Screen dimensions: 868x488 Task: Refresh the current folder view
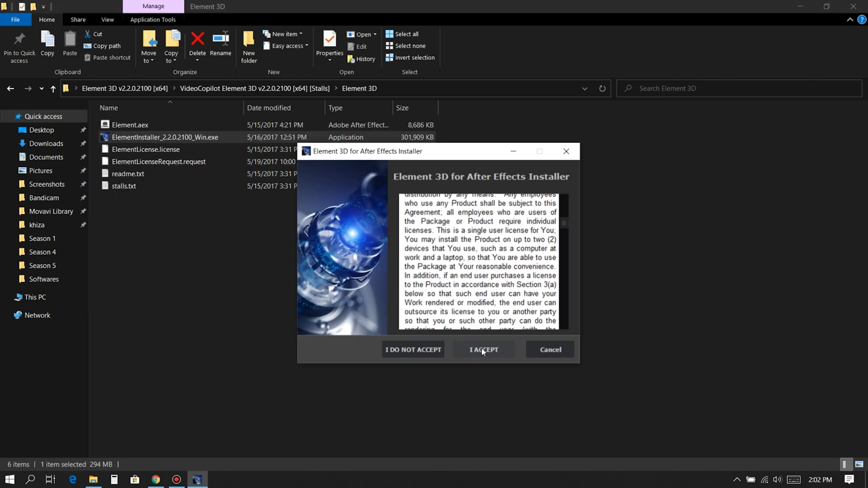pyautogui.click(x=602, y=88)
